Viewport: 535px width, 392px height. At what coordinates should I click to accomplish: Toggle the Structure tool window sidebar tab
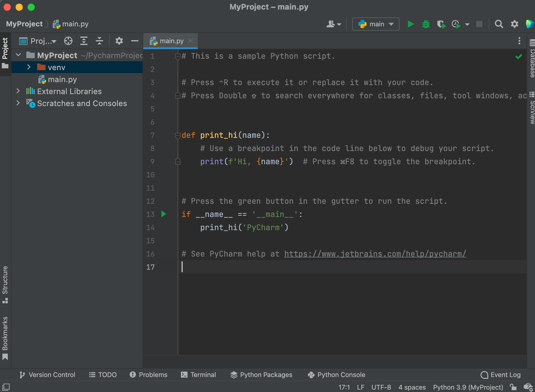5,285
